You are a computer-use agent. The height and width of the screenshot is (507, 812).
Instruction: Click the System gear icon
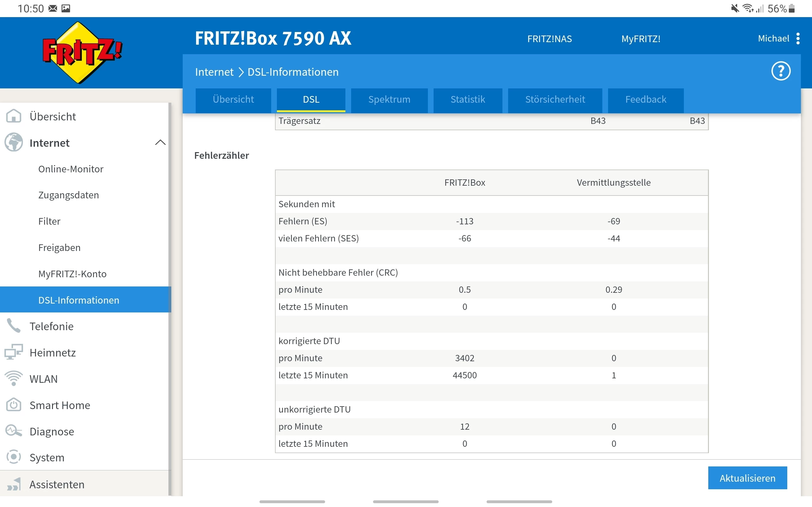[13, 457]
